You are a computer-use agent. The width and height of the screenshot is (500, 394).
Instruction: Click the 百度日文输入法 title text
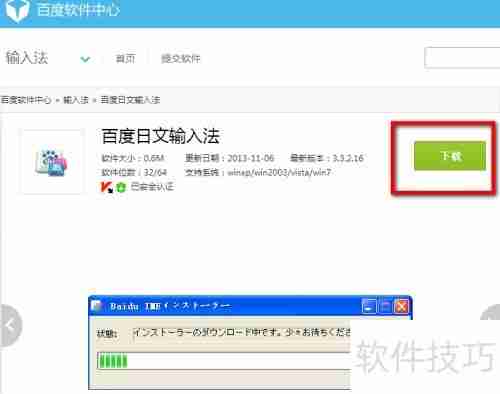coord(160,136)
